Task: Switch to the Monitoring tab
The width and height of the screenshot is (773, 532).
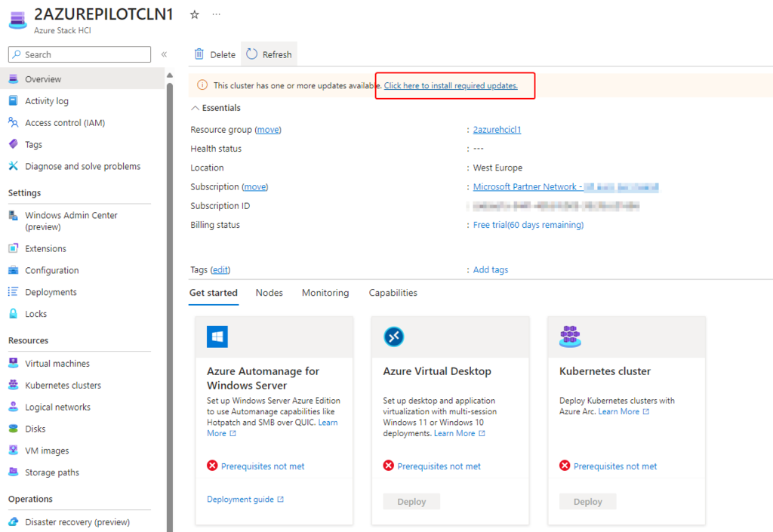Action: click(325, 293)
